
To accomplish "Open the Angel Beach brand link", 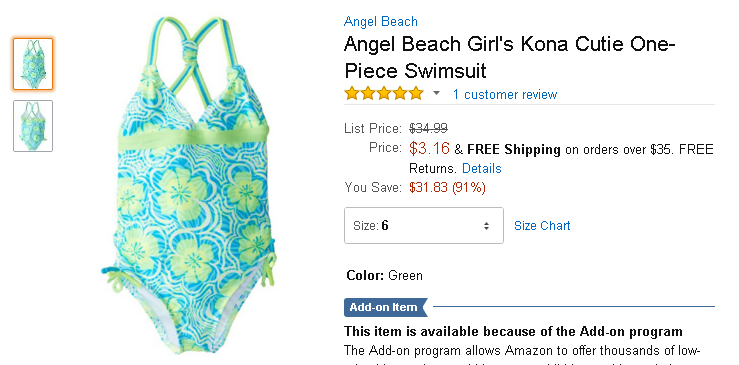I will [x=380, y=22].
